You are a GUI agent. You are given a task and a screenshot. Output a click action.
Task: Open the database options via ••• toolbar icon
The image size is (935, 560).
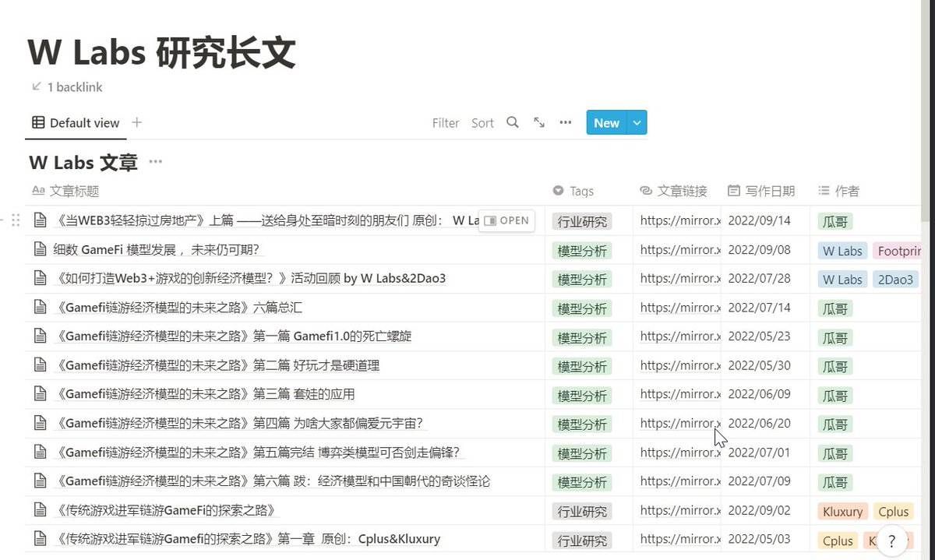click(x=565, y=122)
